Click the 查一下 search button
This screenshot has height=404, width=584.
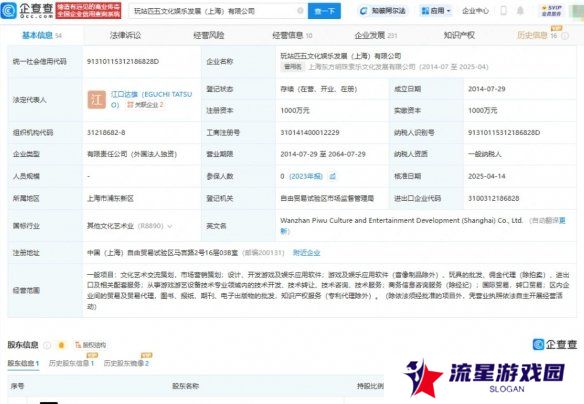(324, 11)
